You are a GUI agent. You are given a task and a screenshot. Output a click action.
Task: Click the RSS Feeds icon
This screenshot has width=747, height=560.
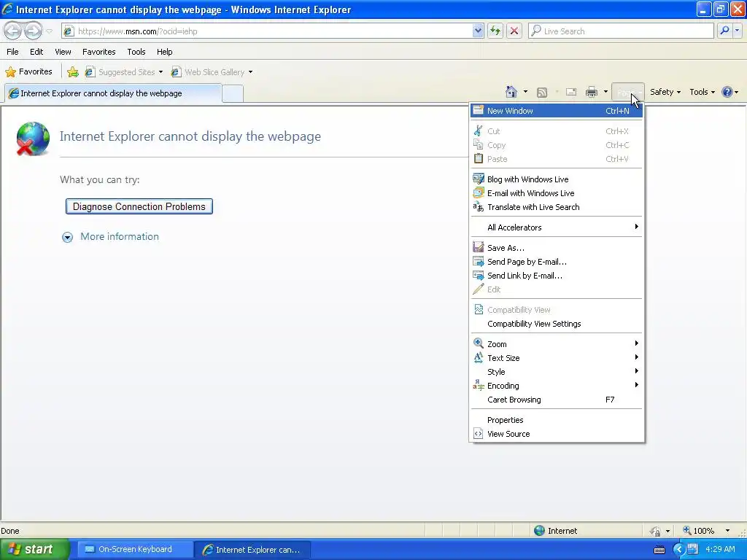(542, 93)
